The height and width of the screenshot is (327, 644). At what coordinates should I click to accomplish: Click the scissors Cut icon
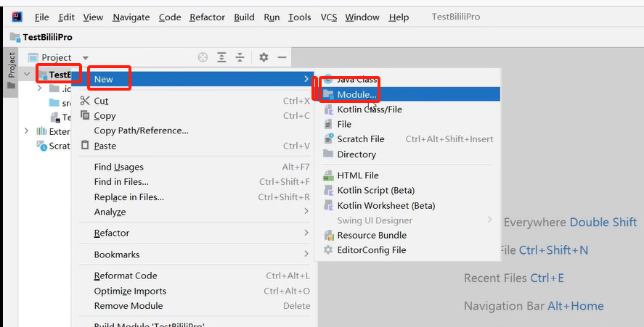coord(85,101)
